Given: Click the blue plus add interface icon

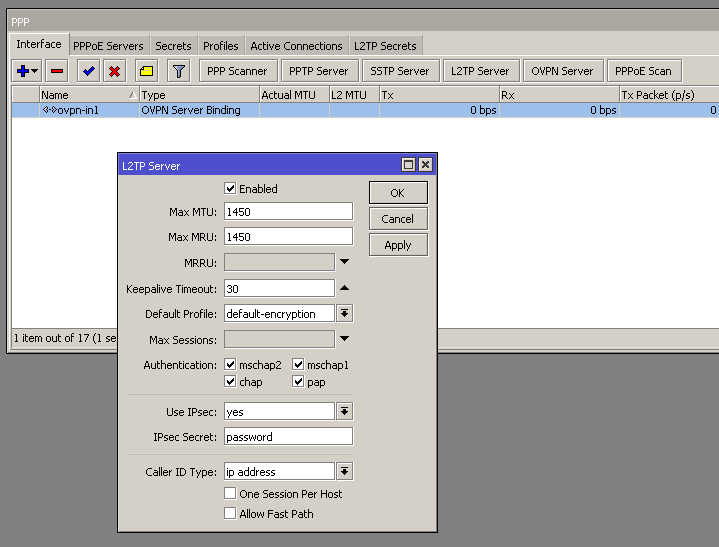Looking at the screenshot, I should [x=23, y=71].
